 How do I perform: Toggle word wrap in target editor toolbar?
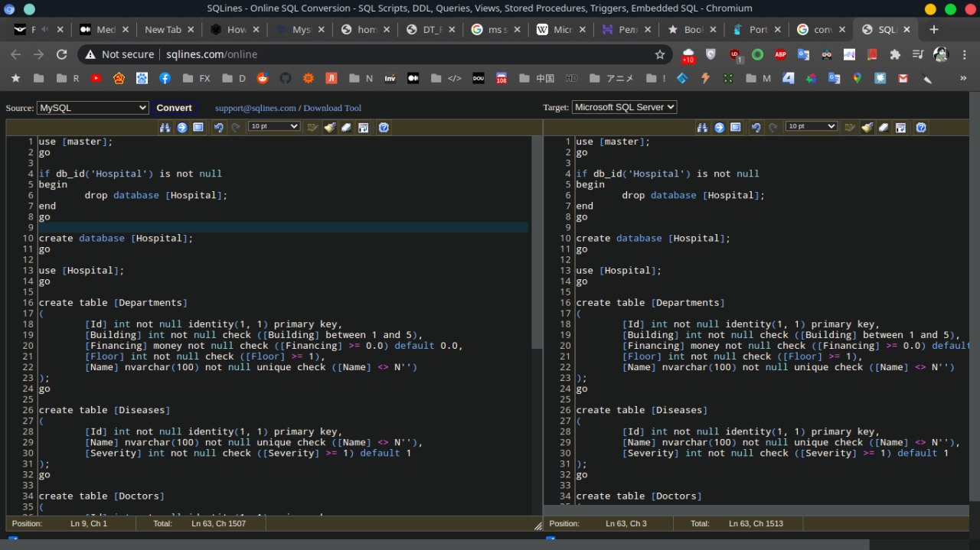901,127
